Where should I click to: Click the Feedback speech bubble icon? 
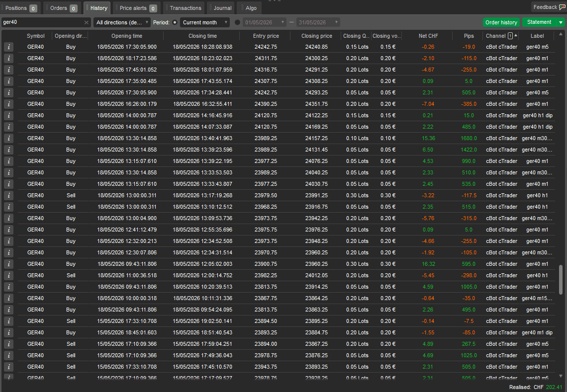pyautogui.click(x=562, y=7)
